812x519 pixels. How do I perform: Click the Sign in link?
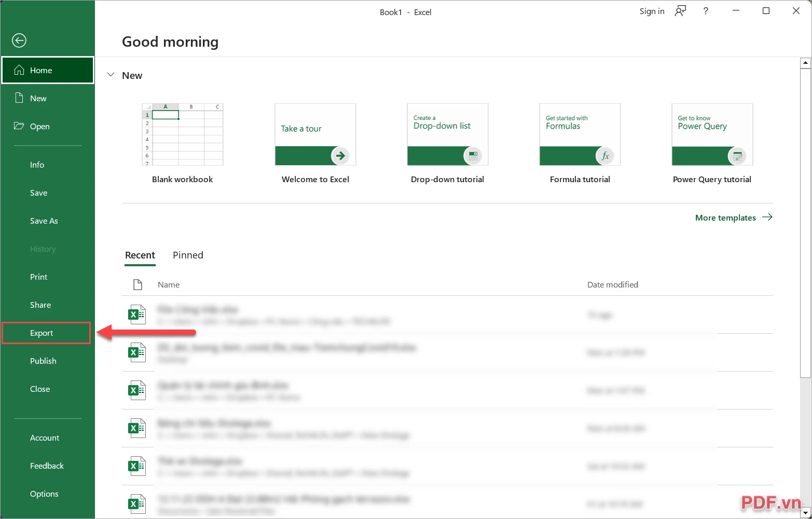[x=652, y=11]
